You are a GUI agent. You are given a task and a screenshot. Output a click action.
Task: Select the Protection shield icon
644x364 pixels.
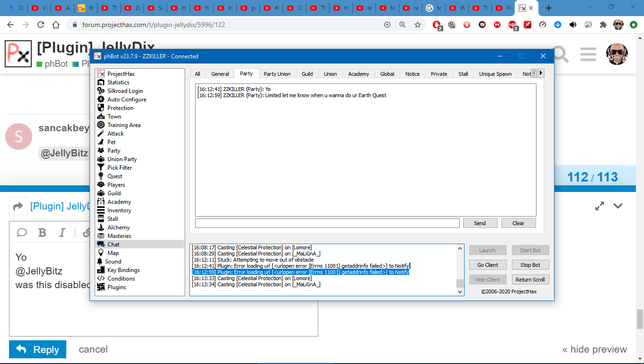(100, 108)
